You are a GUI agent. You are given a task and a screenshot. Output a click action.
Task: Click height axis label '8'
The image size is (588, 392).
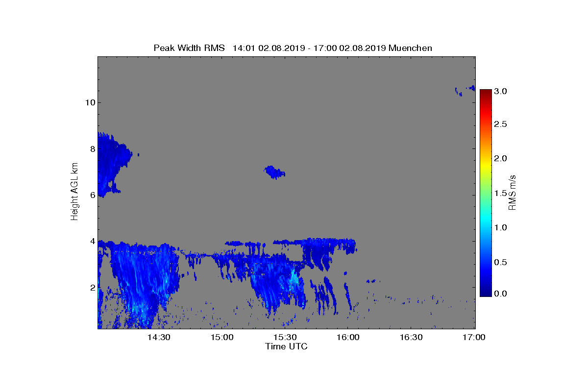tap(93, 148)
